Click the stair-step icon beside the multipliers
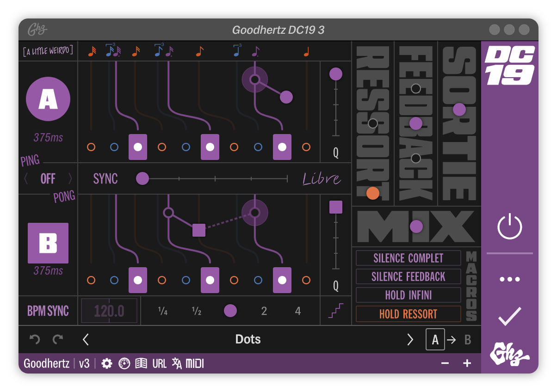The height and width of the screenshot is (392, 557). (x=336, y=311)
